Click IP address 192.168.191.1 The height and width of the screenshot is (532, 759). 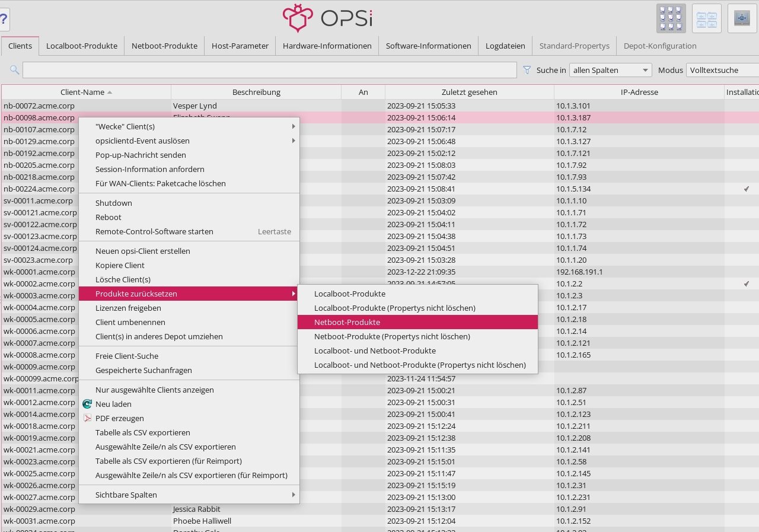pos(579,272)
